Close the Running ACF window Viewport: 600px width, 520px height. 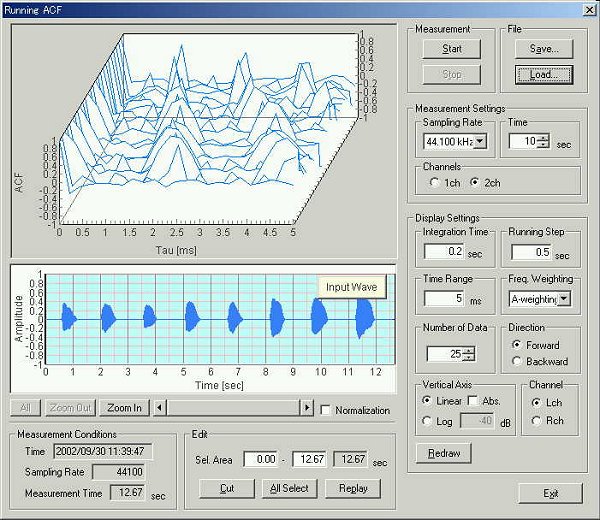[x=587, y=8]
